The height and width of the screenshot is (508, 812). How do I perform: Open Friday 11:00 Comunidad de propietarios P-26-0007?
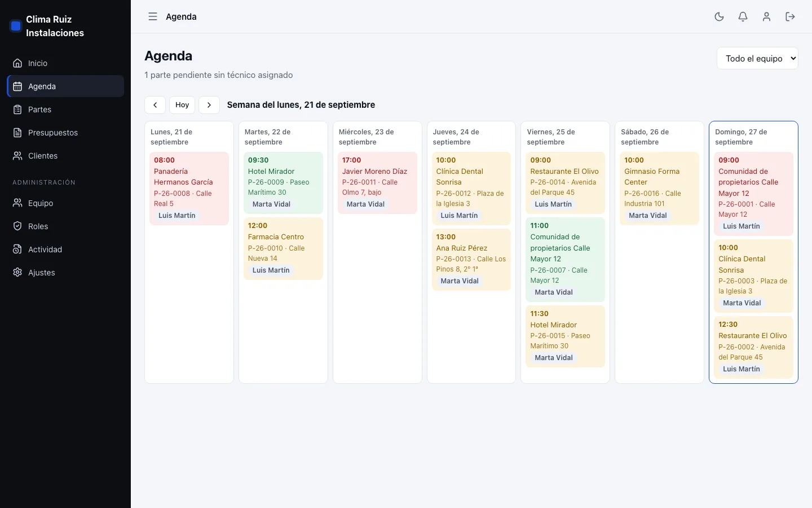coord(565,260)
